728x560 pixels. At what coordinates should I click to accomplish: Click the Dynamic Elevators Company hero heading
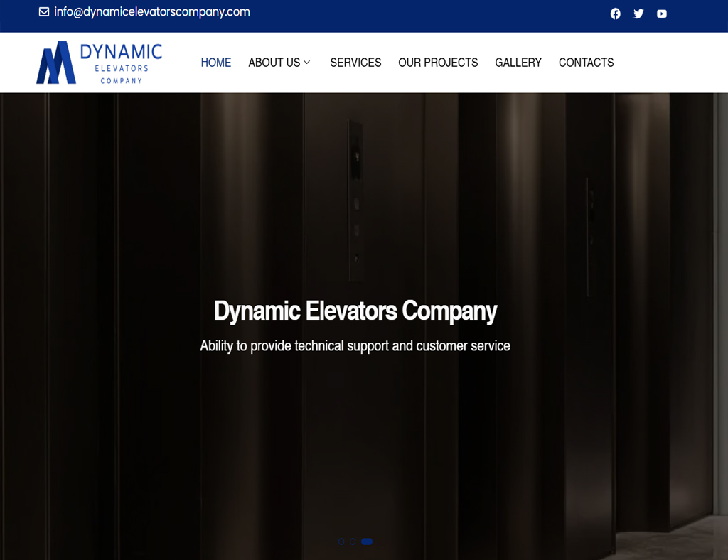[355, 311]
